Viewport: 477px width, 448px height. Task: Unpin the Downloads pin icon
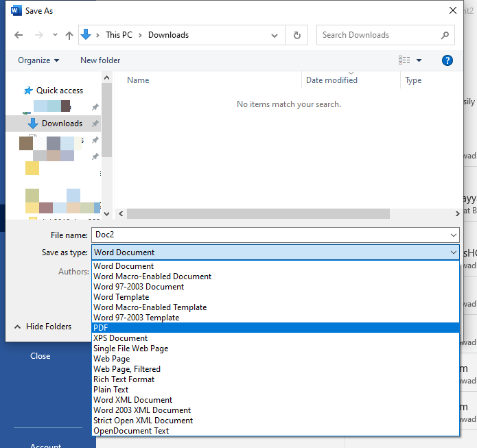pos(95,123)
